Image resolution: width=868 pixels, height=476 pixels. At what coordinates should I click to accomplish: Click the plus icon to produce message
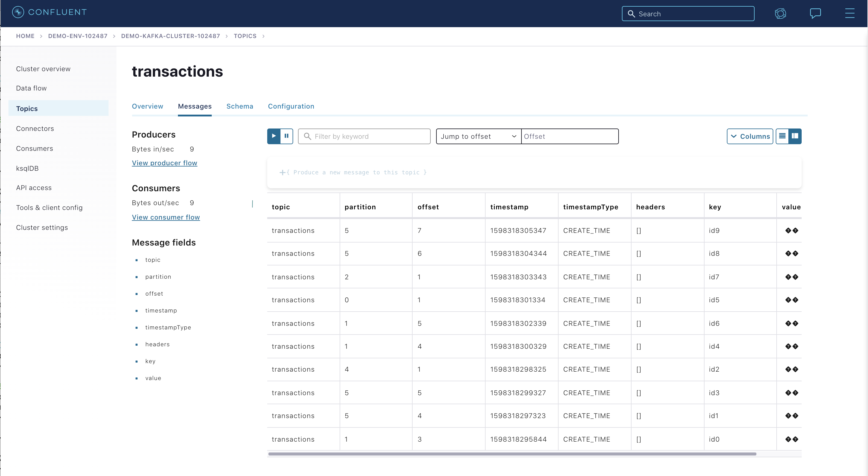[282, 173]
